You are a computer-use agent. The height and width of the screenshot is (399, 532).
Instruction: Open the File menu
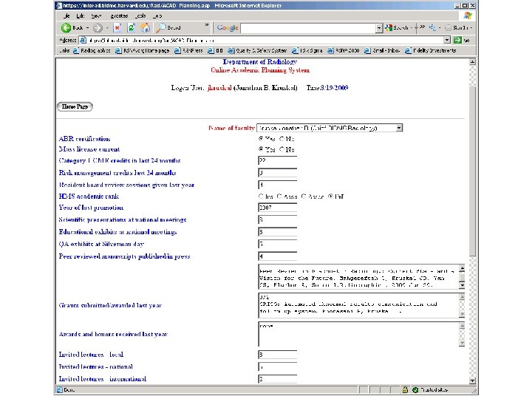coord(66,16)
